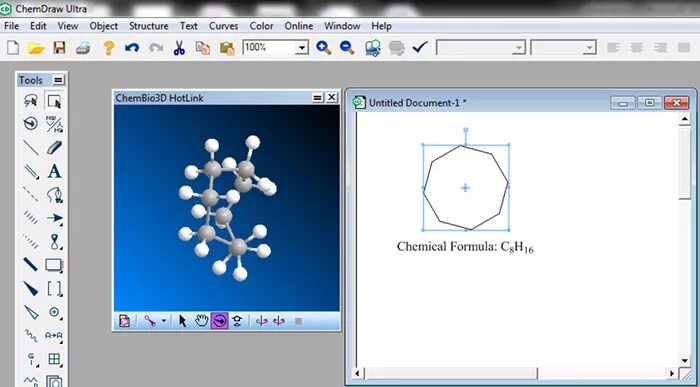Click the Chemical Formula C8H16 label

click(465, 247)
